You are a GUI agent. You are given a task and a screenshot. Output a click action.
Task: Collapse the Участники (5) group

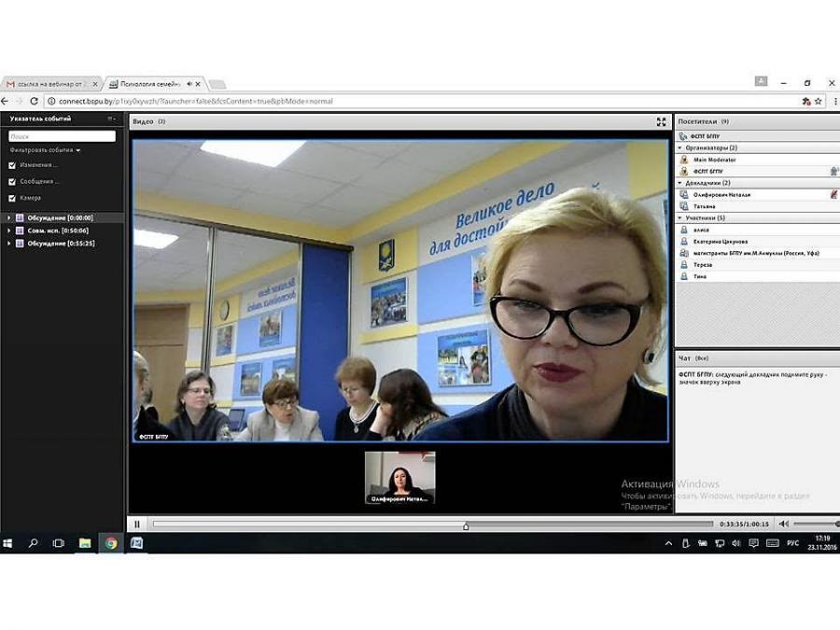(680, 218)
